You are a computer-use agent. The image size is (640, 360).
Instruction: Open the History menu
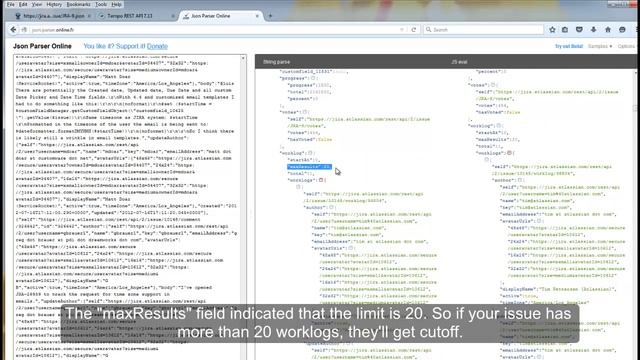click(54, 4)
